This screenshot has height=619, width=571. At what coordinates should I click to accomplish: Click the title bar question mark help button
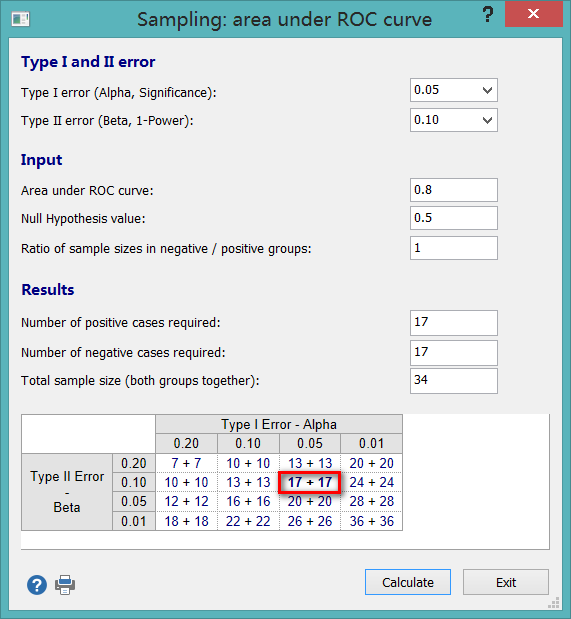point(488,15)
